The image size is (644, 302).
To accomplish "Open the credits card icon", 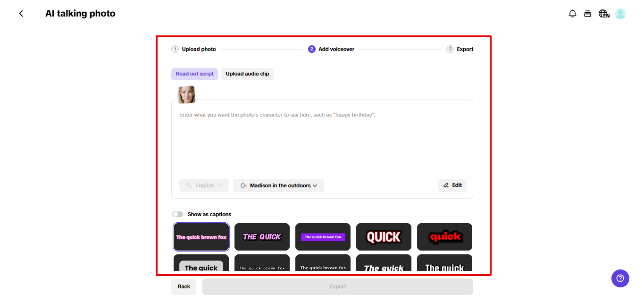I will pyautogui.click(x=587, y=14).
